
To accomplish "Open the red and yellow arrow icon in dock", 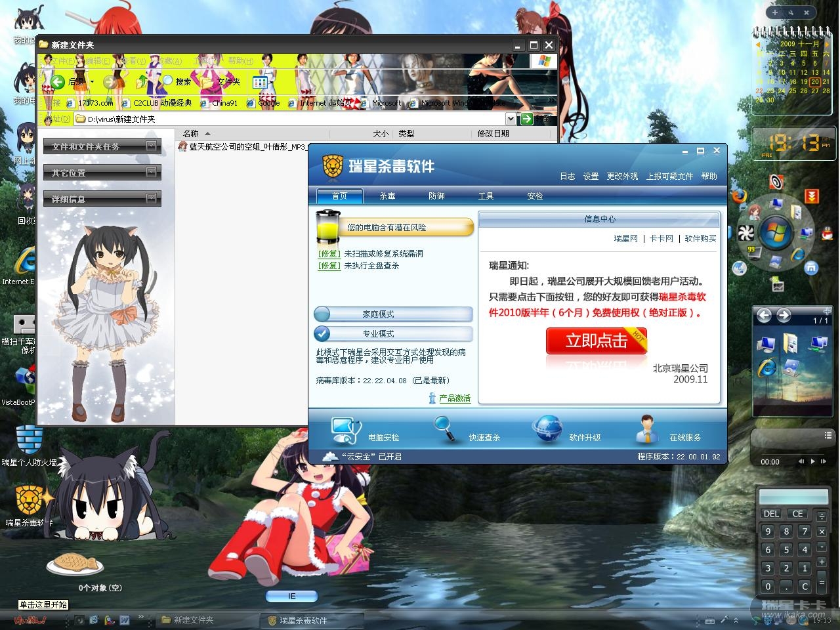I will click(x=812, y=196).
